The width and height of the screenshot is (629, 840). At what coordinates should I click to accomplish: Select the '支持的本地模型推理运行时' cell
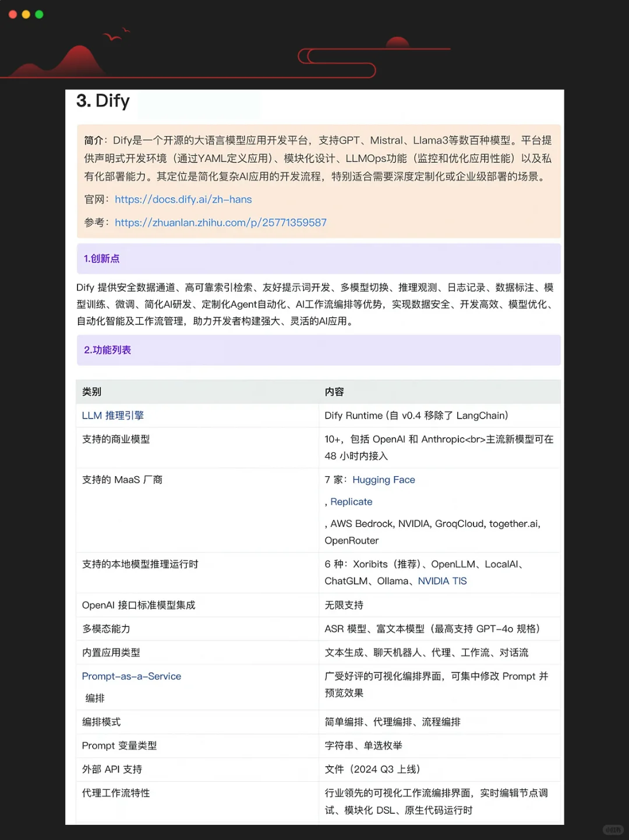tap(197, 573)
